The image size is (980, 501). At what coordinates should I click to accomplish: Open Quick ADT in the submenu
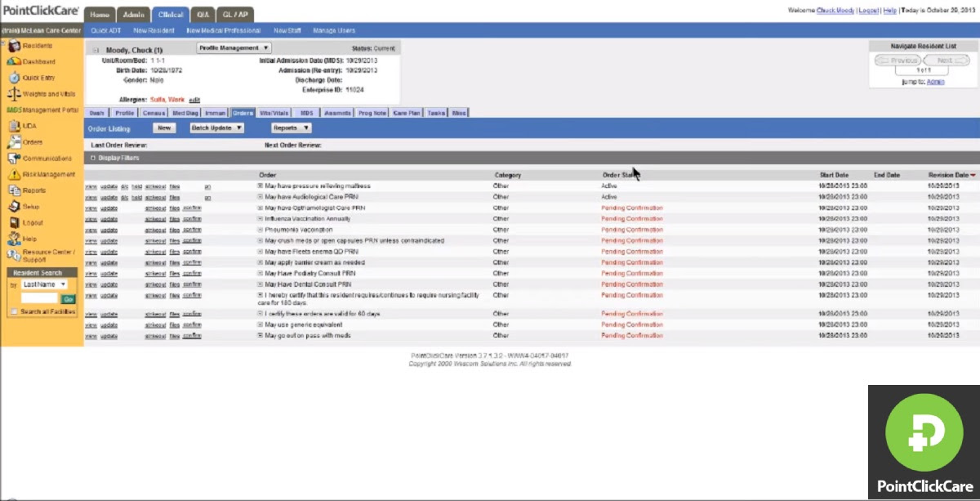[105, 30]
